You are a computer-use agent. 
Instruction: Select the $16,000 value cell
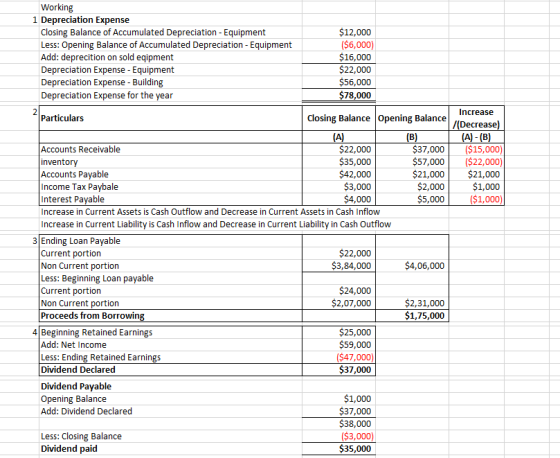(x=355, y=58)
